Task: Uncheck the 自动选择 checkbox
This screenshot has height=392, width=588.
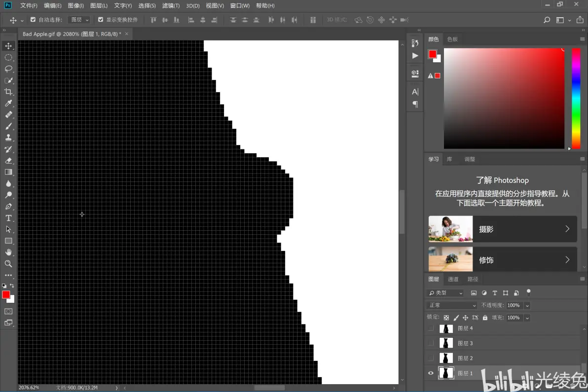Action: click(x=33, y=20)
